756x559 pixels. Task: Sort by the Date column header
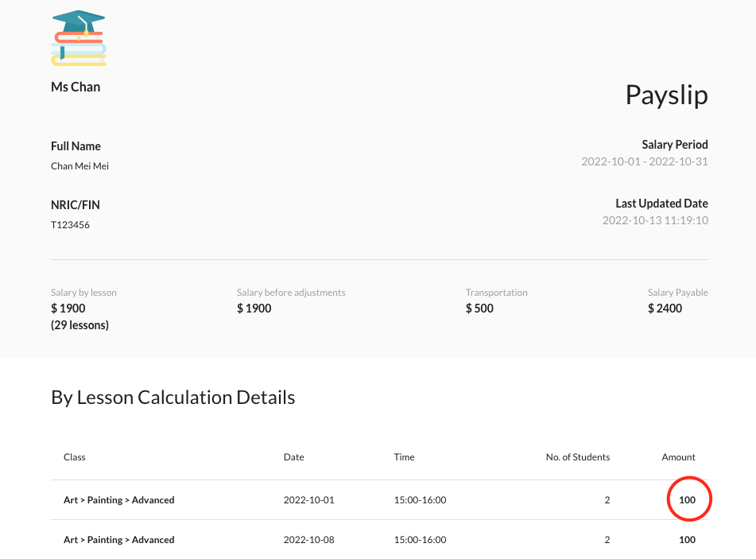pos(293,457)
